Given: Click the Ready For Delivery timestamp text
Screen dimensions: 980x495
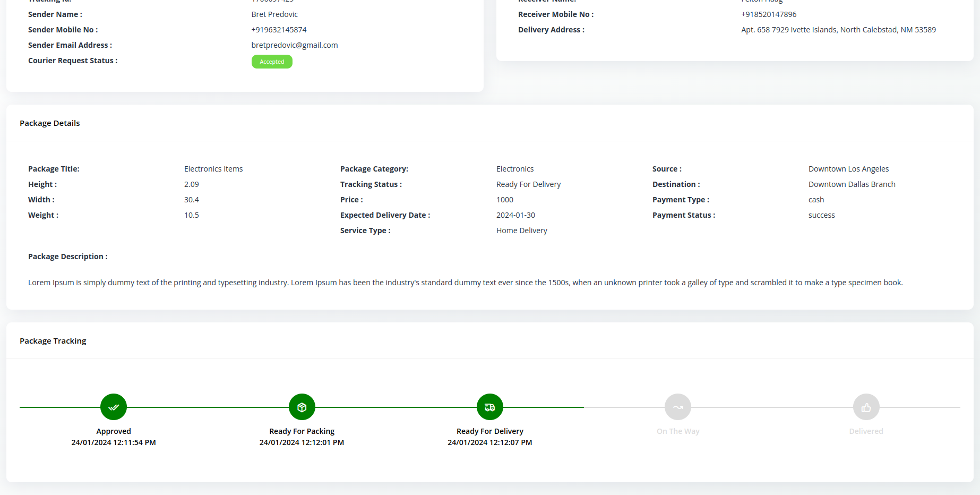Looking at the screenshot, I should (x=489, y=442).
